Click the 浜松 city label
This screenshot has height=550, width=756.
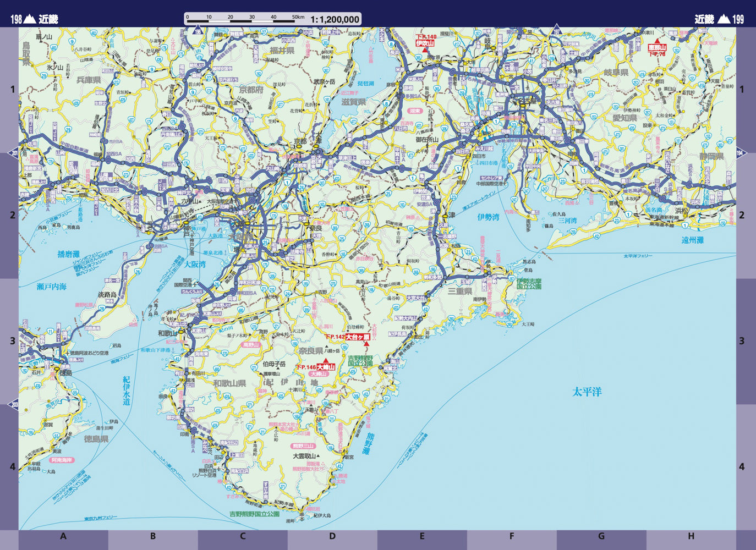pos(682,210)
